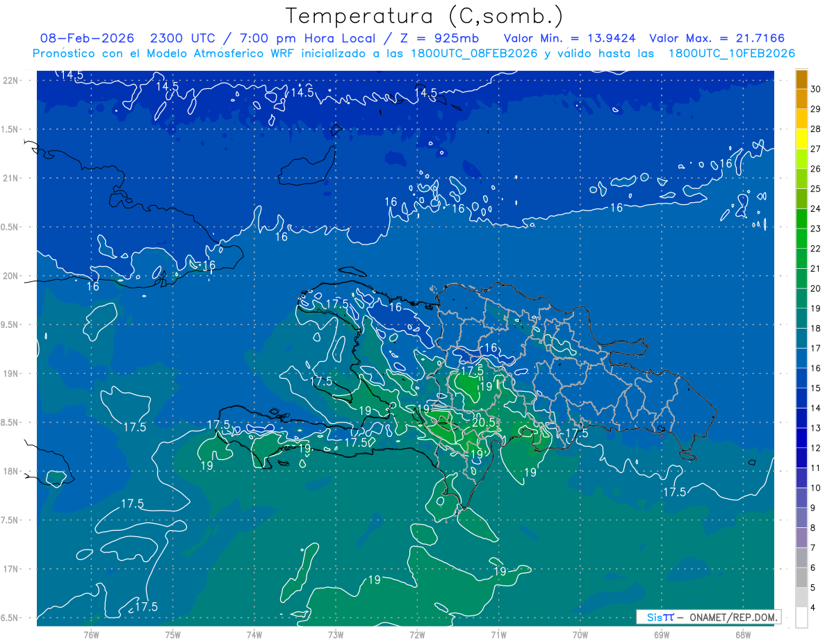834x644 pixels.
Task: Click the purple legend swatch between 8 and 9
Action: (x=801, y=518)
